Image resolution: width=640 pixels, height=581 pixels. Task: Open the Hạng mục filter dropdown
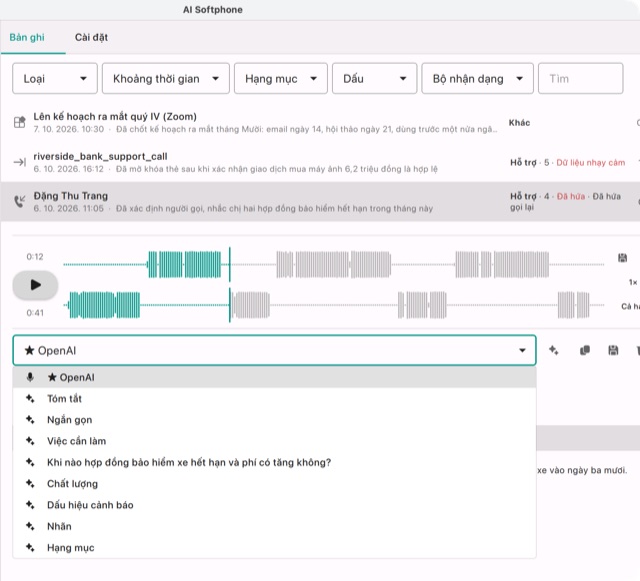click(280, 78)
